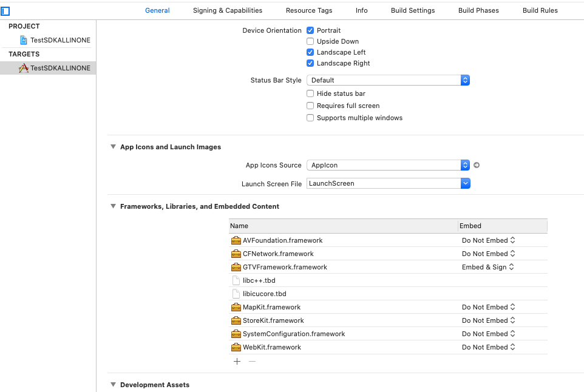Enable Supports multiple windows checkbox
Viewport: 584px width, 392px height.
tap(310, 118)
